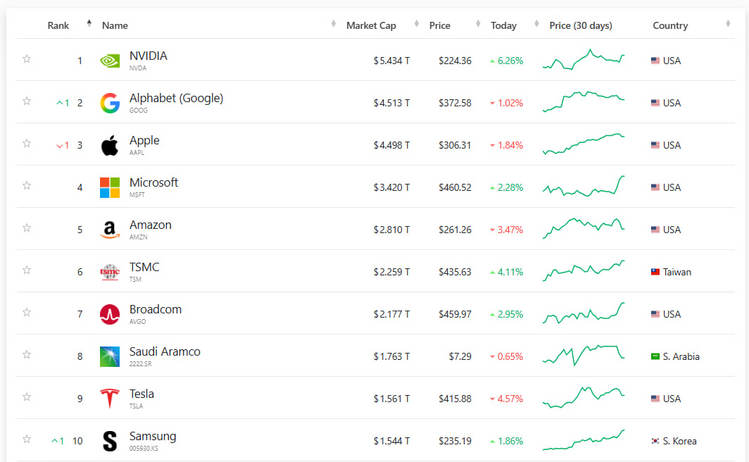
Task: Click the NVIDIA logo icon
Action: click(110, 61)
